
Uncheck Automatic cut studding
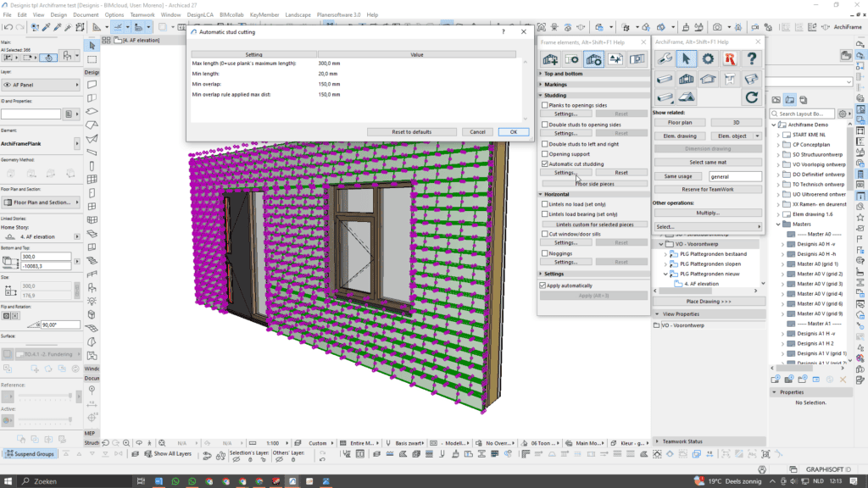click(x=545, y=164)
